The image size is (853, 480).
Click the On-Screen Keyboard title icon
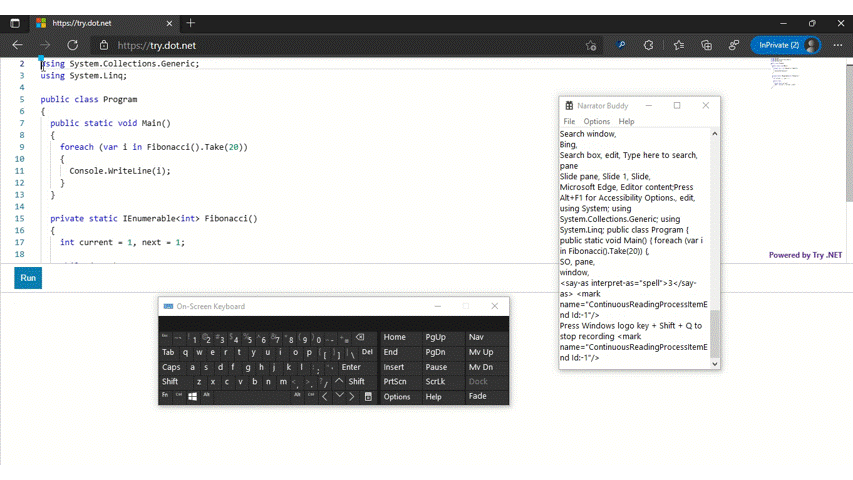[168, 306]
